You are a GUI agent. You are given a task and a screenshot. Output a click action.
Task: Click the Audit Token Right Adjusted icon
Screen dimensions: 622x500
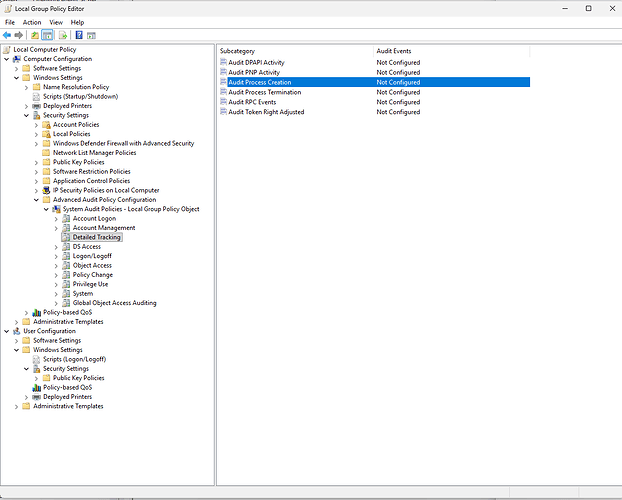[223, 112]
